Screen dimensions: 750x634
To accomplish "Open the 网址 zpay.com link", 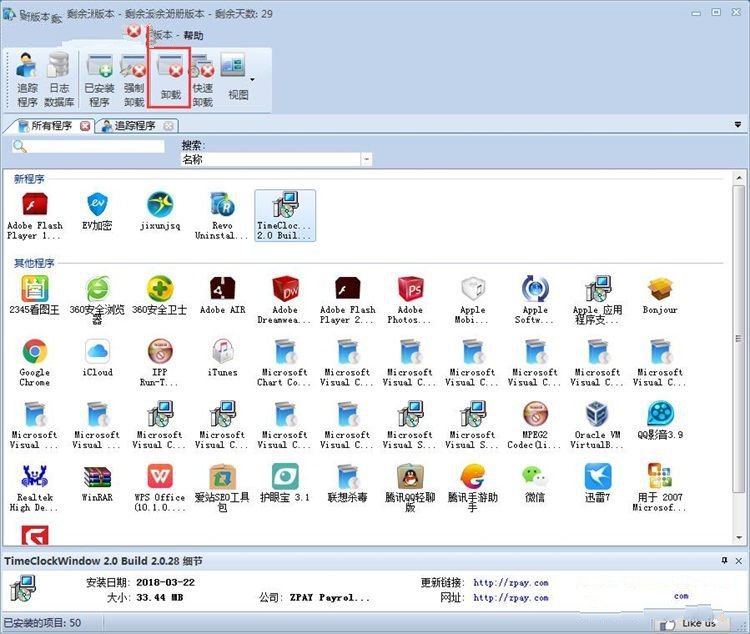I will tap(511, 598).
